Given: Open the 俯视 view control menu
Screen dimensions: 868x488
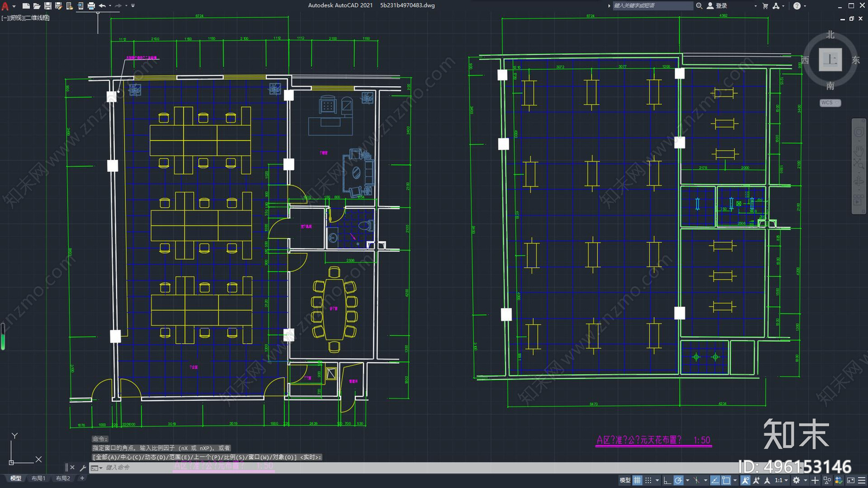Looking at the screenshot, I should pyautogui.click(x=16, y=18).
